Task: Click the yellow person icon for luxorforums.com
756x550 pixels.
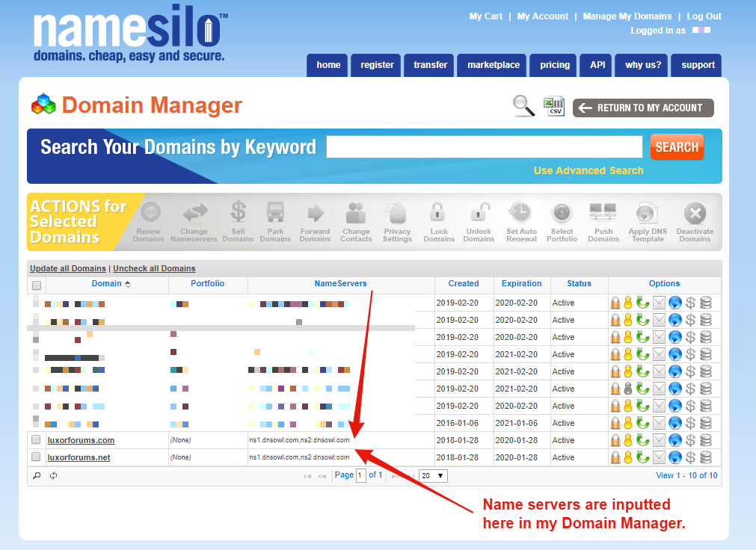Action: [x=627, y=440]
